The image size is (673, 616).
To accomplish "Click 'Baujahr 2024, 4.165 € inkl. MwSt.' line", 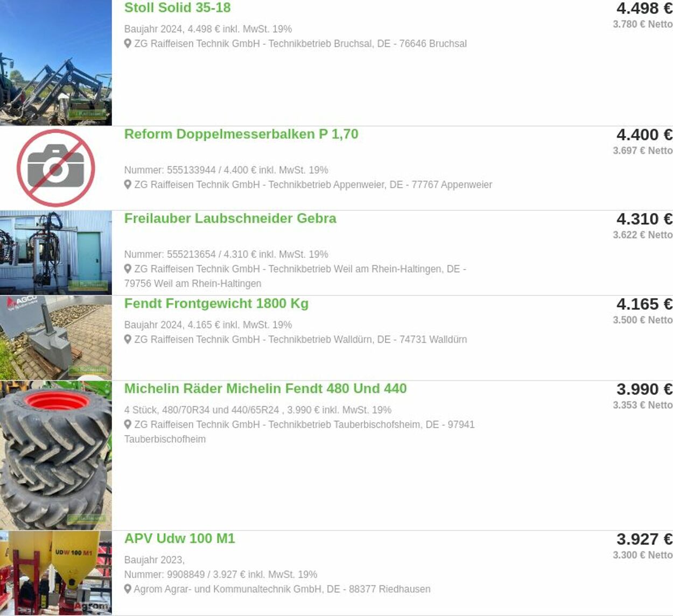I will point(208,325).
